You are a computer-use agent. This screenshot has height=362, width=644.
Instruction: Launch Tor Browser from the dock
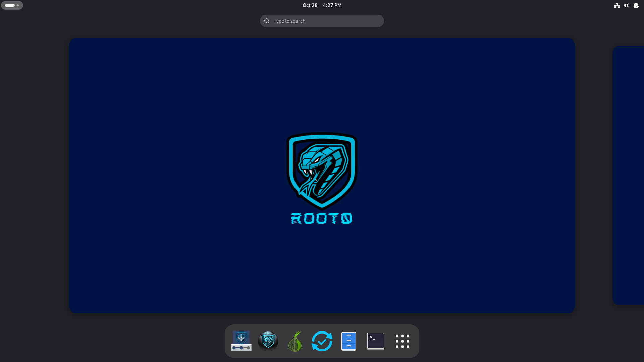click(x=295, y=341)
